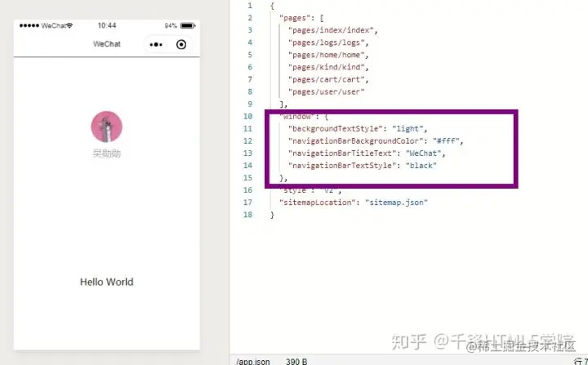Click the "navigationBarBackgroundColor" key
This screenshot has width=588, height=365.
click(355, 141)
